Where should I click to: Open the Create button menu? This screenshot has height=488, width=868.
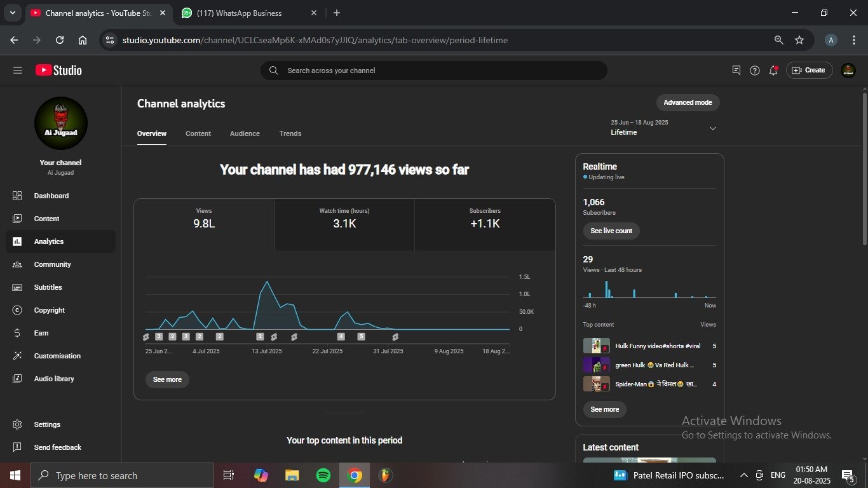pos(809,71)
